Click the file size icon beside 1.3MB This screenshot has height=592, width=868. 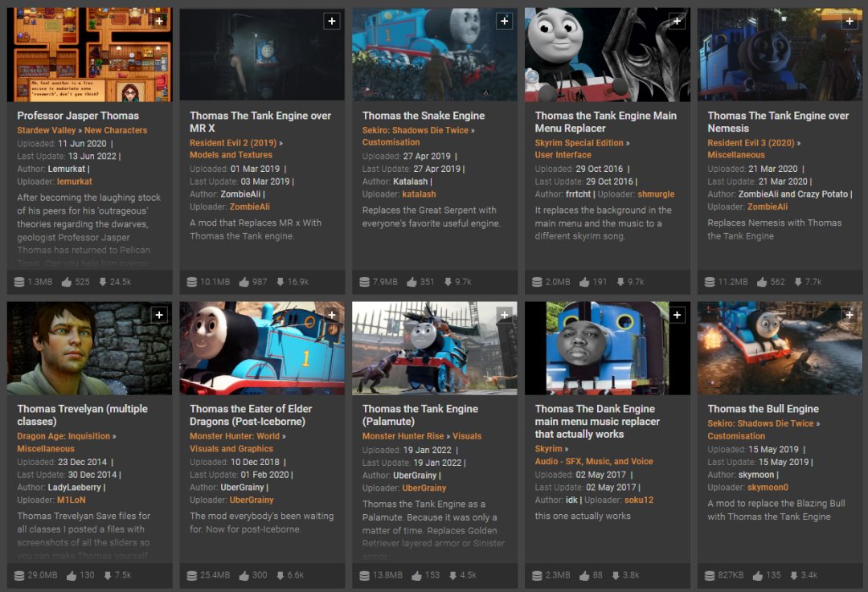[18, 282]
